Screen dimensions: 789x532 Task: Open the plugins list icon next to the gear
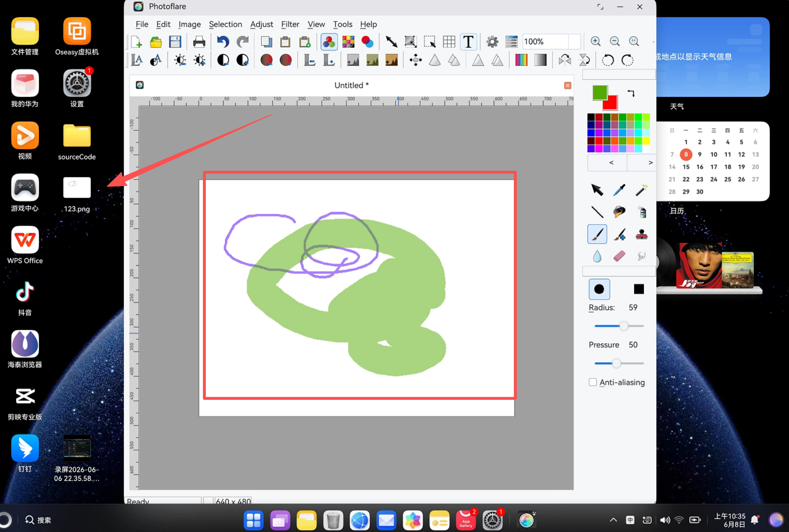[x=511, y=42]
